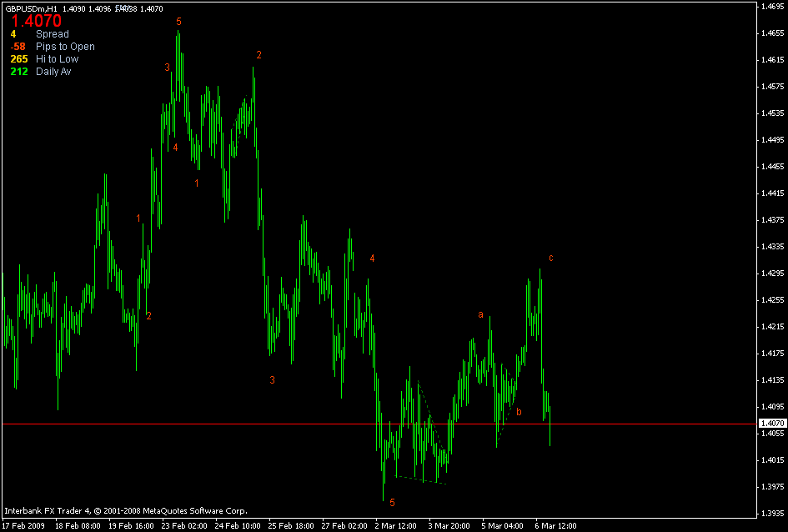Click the wave b annotation near the red line

coord(519,409)
